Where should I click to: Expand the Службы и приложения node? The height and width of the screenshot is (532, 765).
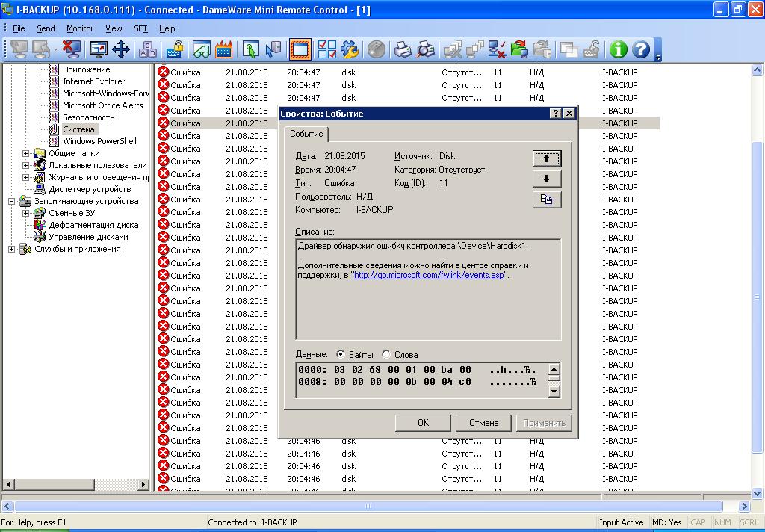pyautogui.click(x=12, y=249)
